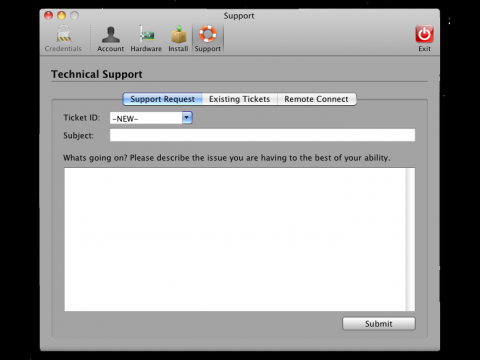Minimize the Support window with yellow button
Viewport: 480px width, 360px height.
(62, 15)
